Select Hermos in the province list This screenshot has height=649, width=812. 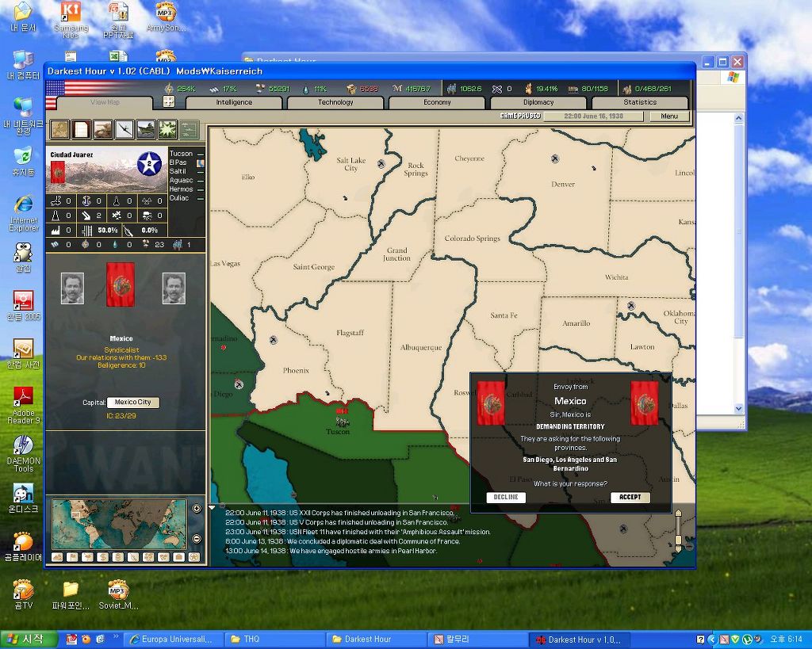click(182, 189)
